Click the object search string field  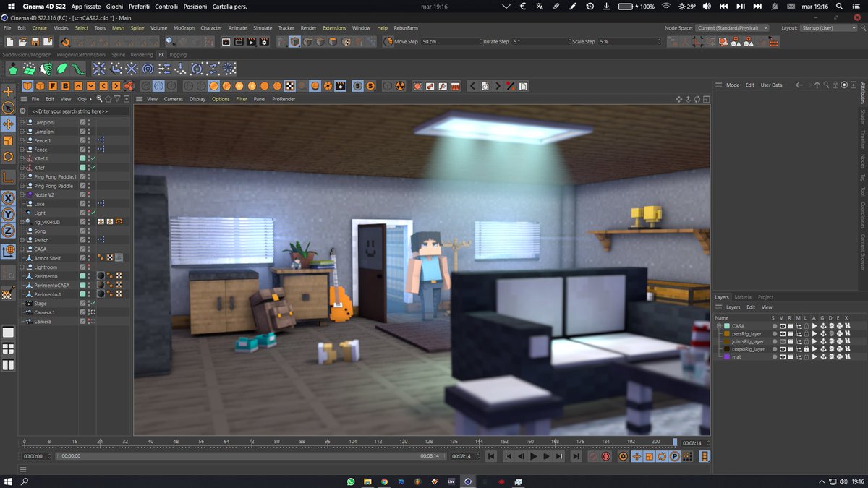click(79, 111)
